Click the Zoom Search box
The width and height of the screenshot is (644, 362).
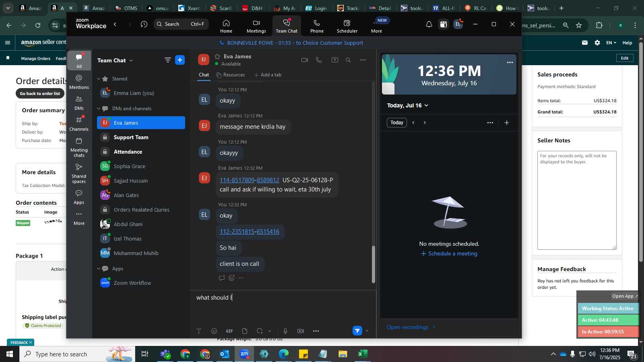(x=181, y=24)
